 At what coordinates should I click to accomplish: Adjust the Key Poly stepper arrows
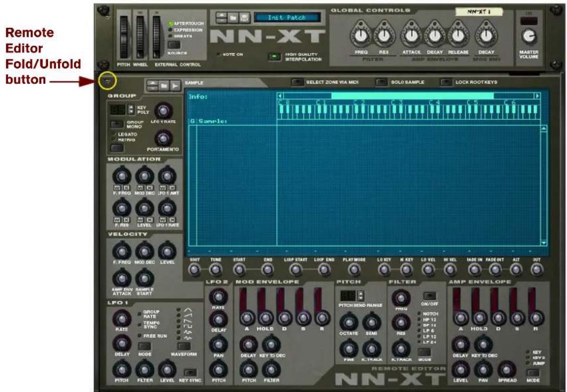coord(131,109)
